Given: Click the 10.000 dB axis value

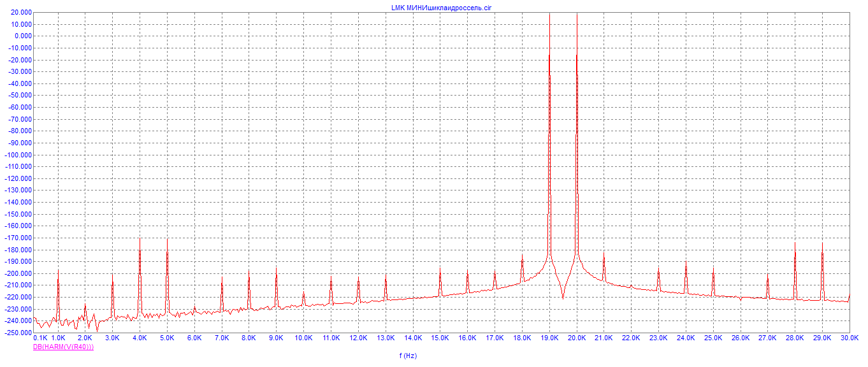Looking at the screenshot, I should pos(21,24).
